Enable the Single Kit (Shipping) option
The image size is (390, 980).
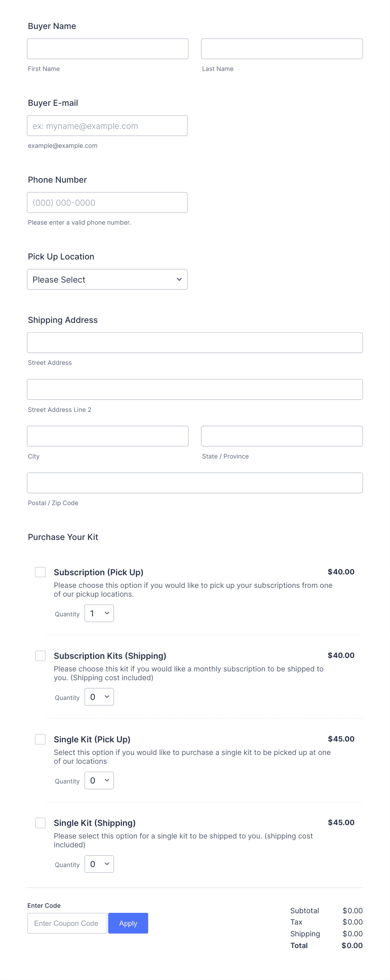pyautogui.click(x=40, y=823)
